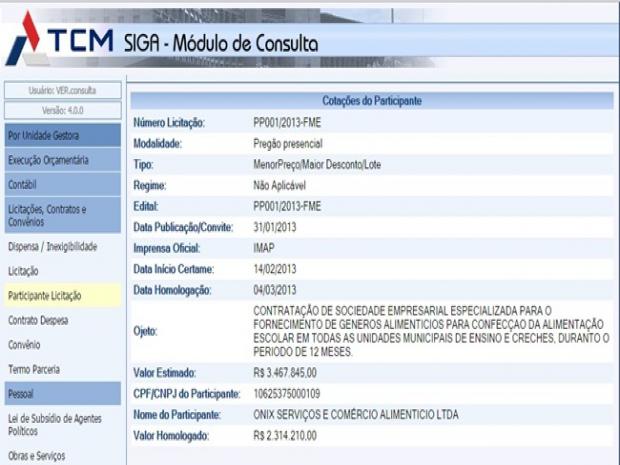620x465 pixels.
Task: Select the Contábil menu section
Action: point(63,185)
